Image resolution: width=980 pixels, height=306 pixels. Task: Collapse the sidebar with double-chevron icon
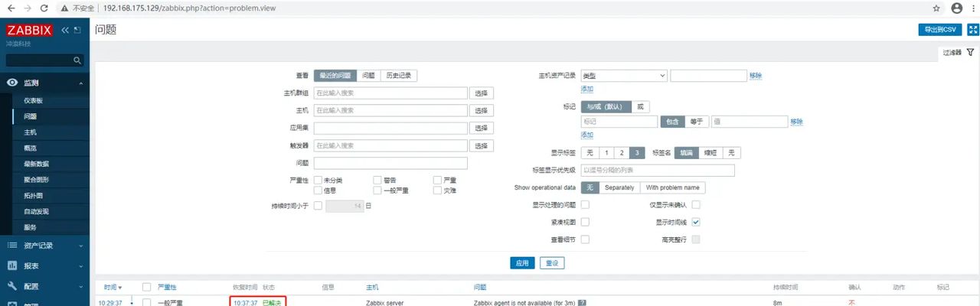pos(65,30)
